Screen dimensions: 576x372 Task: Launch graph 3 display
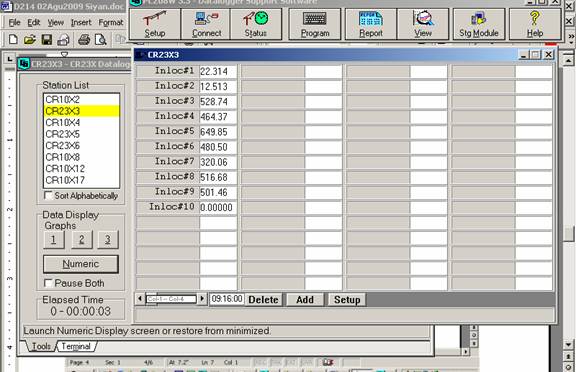pos(108,240)
